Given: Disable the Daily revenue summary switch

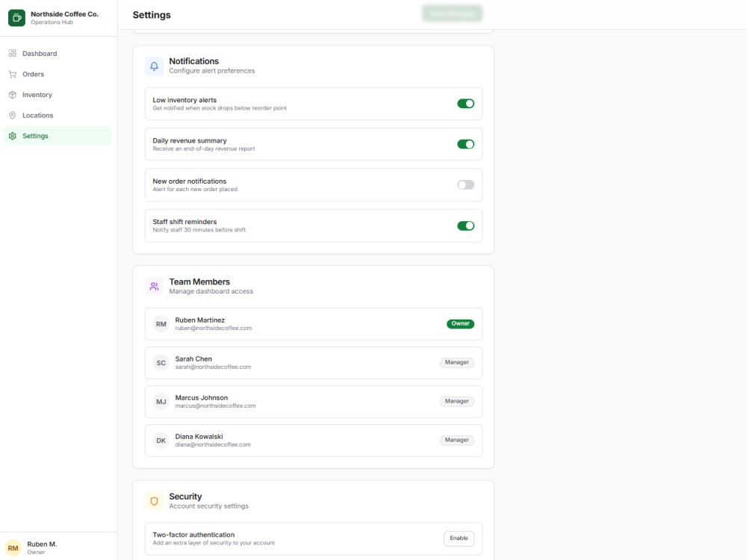Looking at the screenshot, I should pos(465,144).
